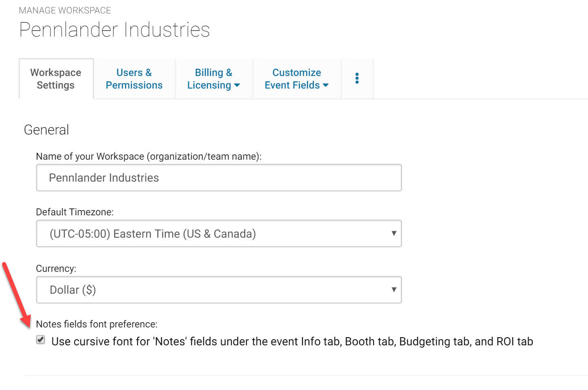
Task: Click the 'Use cursive font for Notes' label text
Action: pyautogui.click(x=292, y=342)
